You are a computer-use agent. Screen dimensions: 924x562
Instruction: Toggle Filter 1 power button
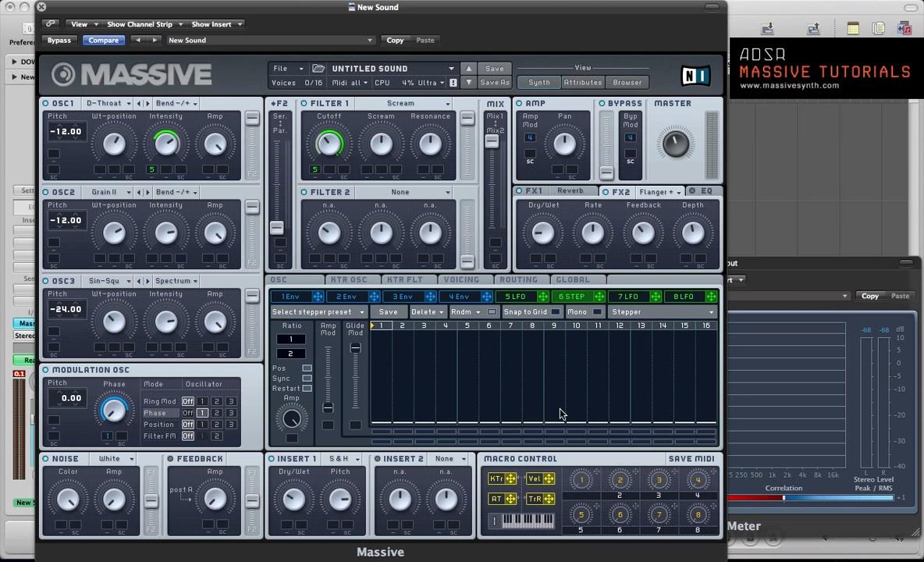304,103
